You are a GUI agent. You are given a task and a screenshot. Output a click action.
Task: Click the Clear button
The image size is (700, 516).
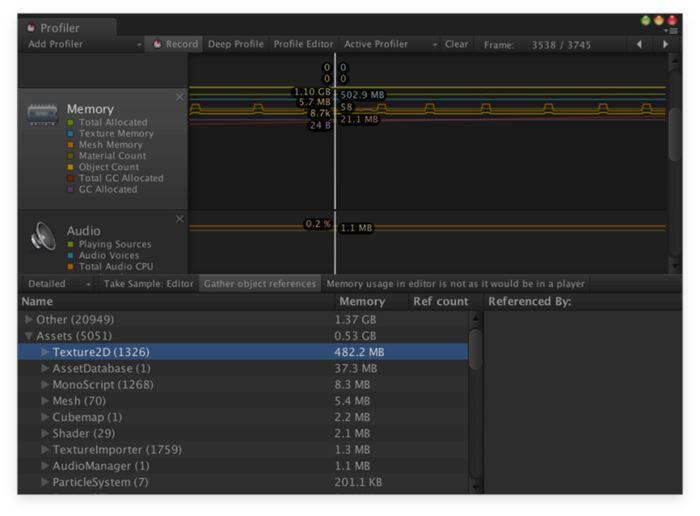click(x=456, y=44)
